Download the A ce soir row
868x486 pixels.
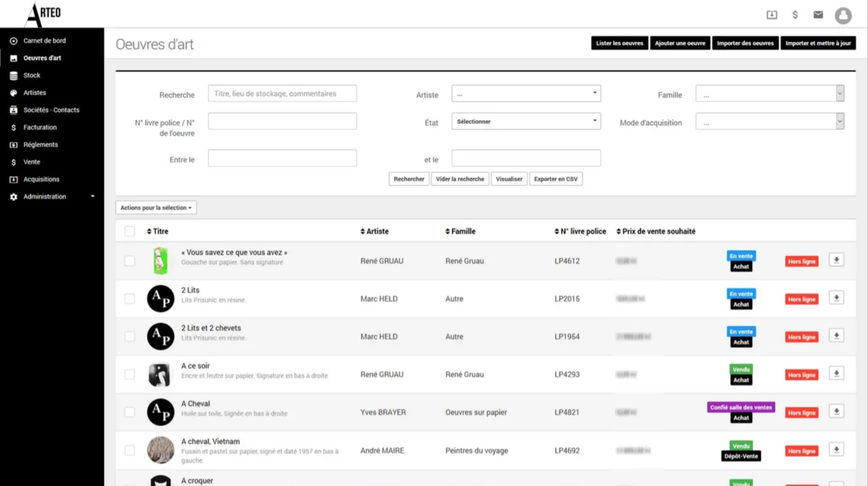(x=836, y=374)
